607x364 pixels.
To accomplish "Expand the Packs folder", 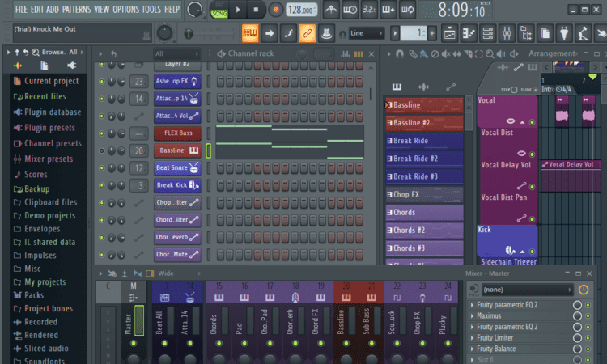I will coord(28,295).
